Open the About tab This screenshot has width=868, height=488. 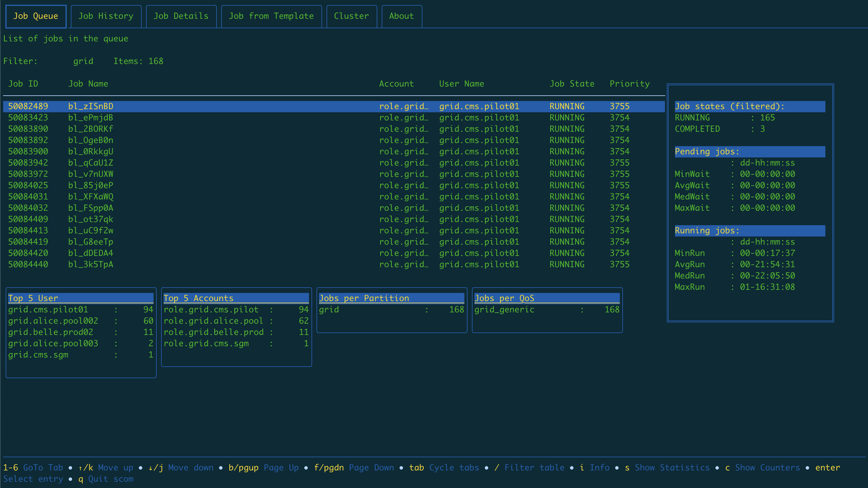pyautogui.click(x=401, y=16)
